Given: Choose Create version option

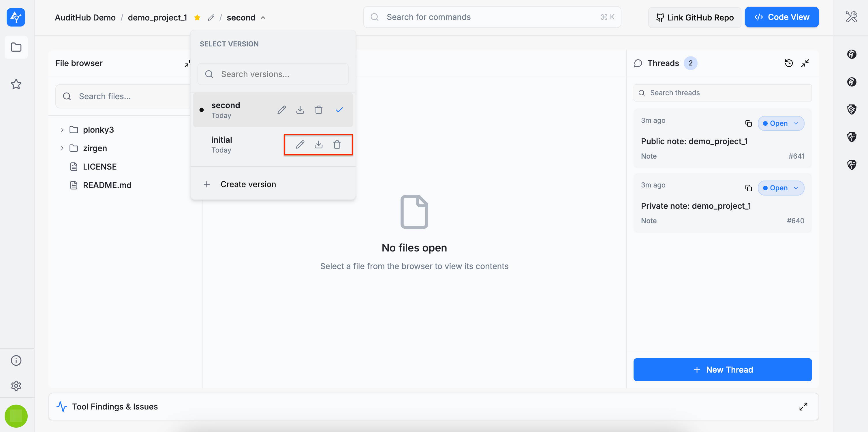Looking at the screenshot, I should (248, 184).
